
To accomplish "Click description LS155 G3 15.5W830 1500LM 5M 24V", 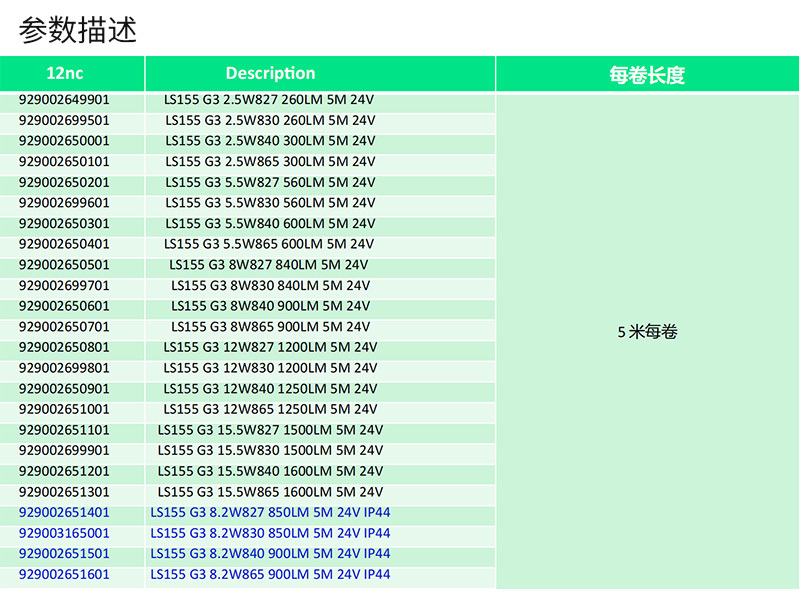I will 270,451.
